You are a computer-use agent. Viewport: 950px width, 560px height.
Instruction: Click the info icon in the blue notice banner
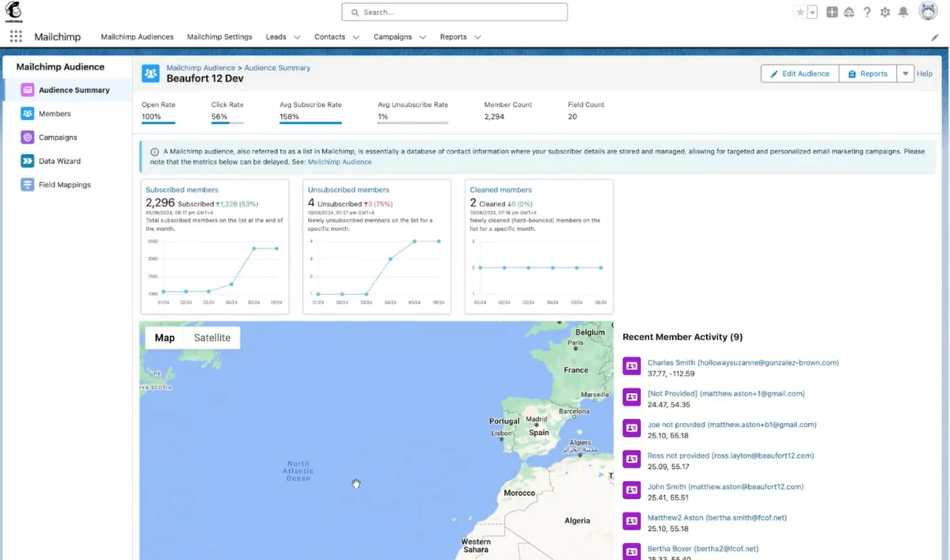pos(154,151)
